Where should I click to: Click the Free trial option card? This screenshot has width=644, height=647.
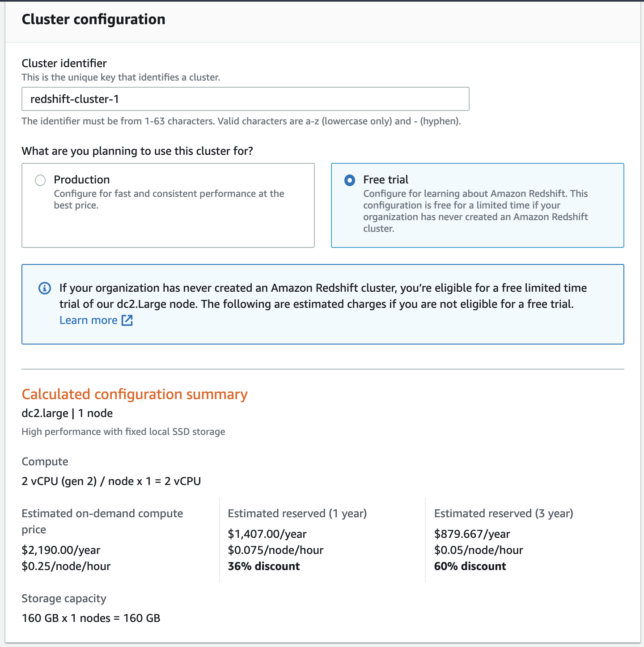477,205
